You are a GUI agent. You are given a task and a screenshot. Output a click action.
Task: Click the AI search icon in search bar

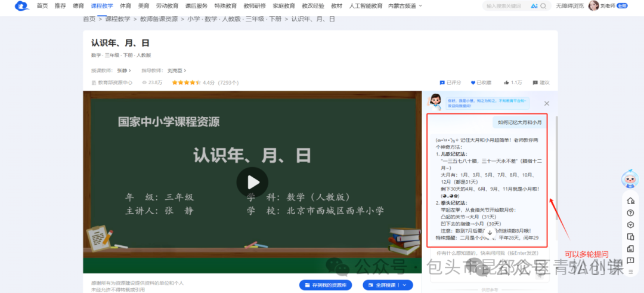pos(534,6)
